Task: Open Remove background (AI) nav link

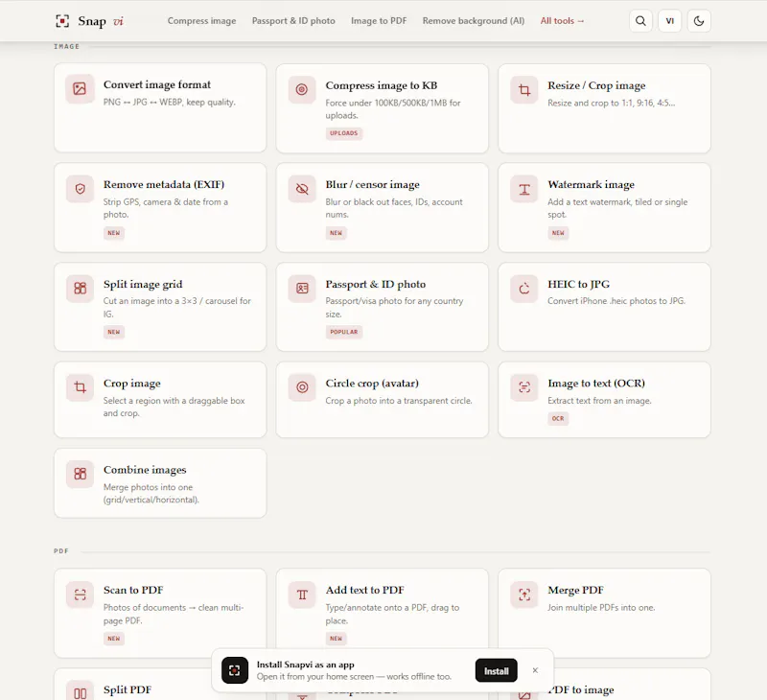Action: tap(474, 21)
